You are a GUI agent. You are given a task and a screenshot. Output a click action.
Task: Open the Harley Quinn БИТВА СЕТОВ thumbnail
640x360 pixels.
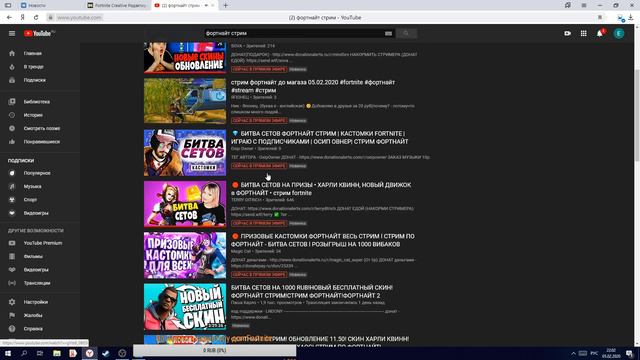coord(185,204)
